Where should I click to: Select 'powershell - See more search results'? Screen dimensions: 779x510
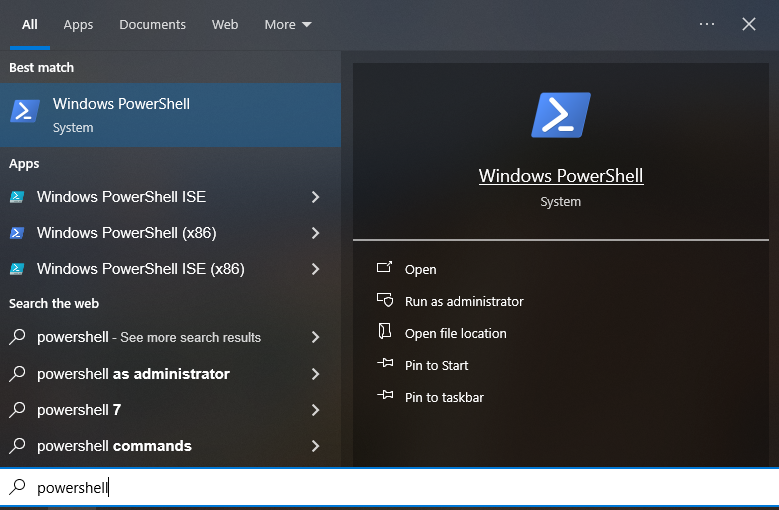[x=170, y=337]
